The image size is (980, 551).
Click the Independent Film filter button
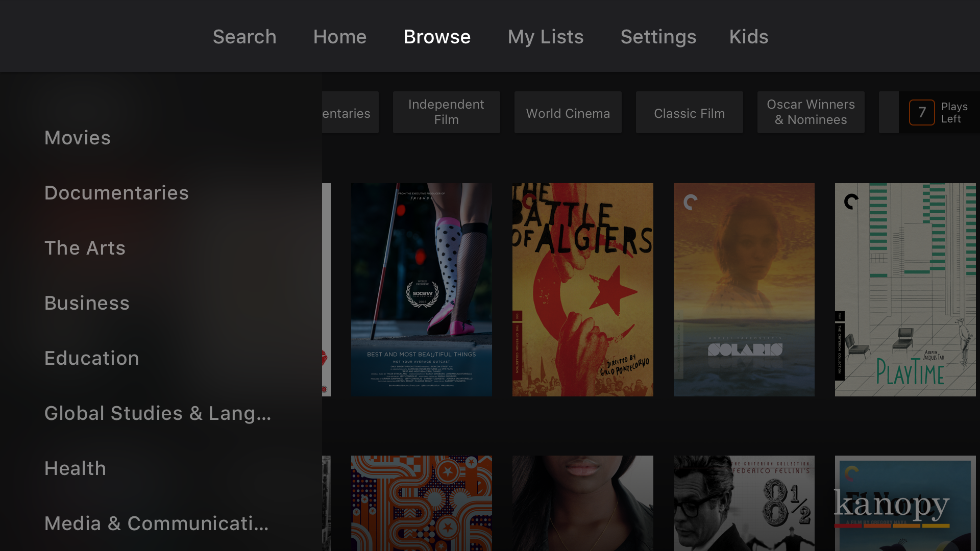pos(446,112)
